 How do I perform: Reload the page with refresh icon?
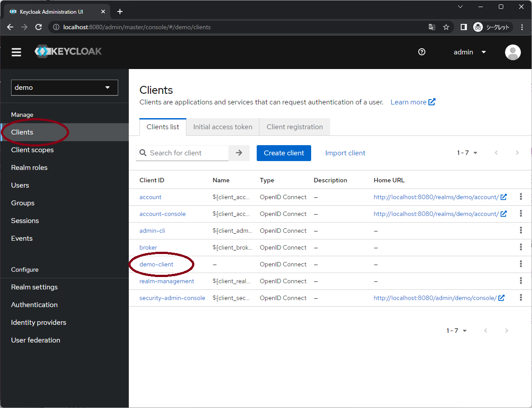point(39,27)
